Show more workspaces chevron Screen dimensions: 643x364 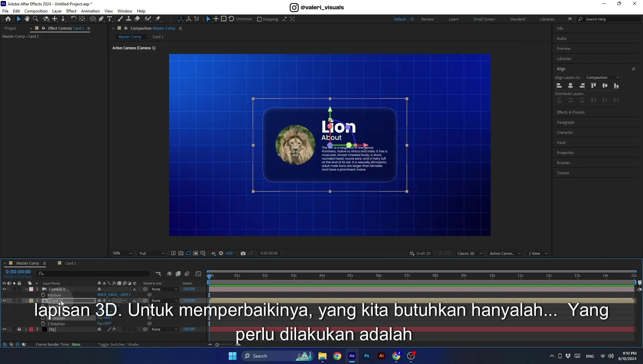(x=570, y=19)
